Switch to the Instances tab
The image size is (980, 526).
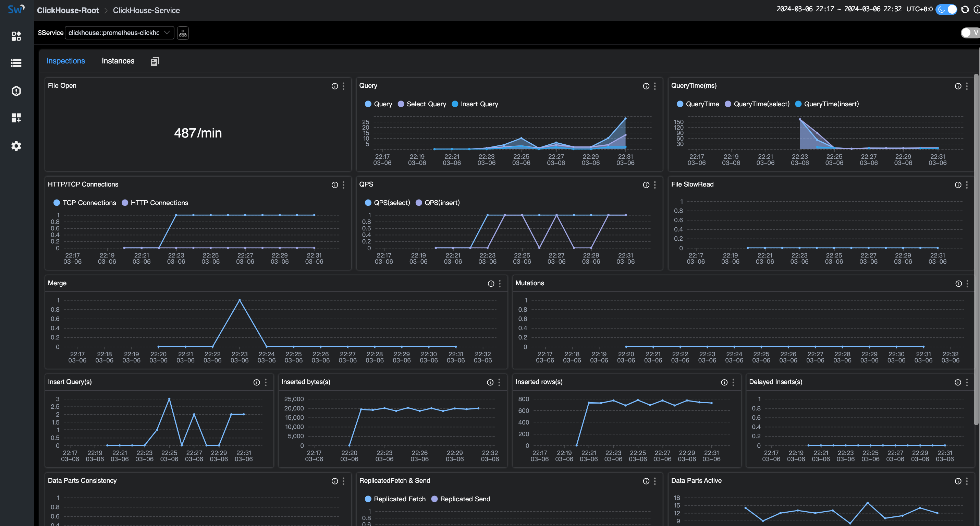coord(118,60)
